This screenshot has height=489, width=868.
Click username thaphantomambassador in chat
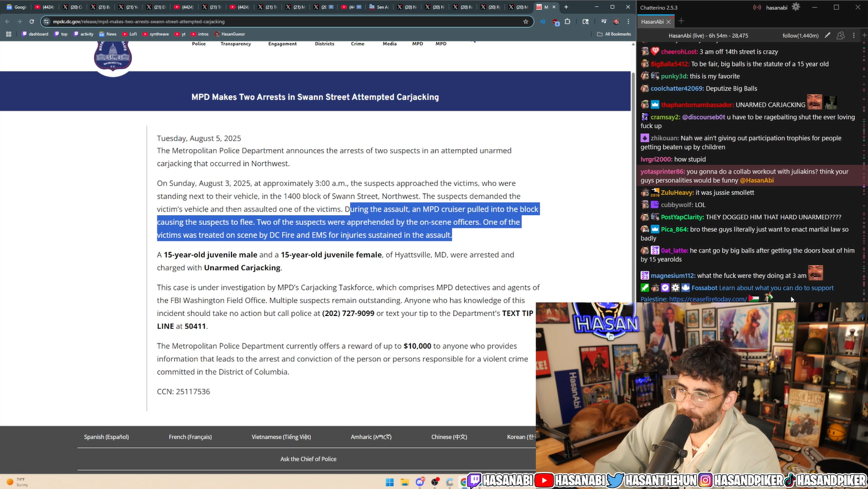point(697,105)
